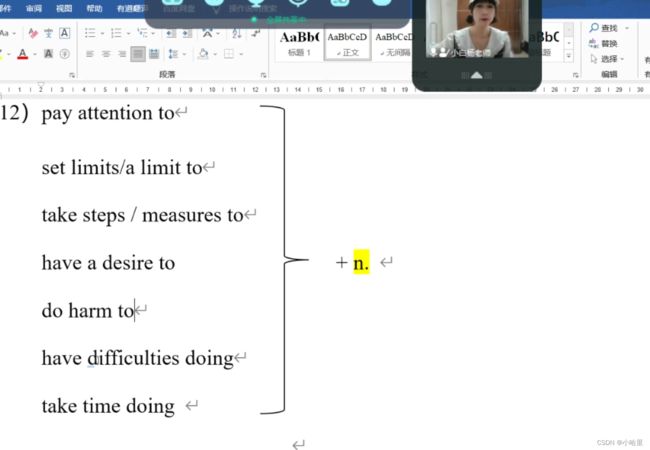Open the numbered list dropdown arrow
The width and height of the screenshot is (650, 450).
click(x=128, y=34)
